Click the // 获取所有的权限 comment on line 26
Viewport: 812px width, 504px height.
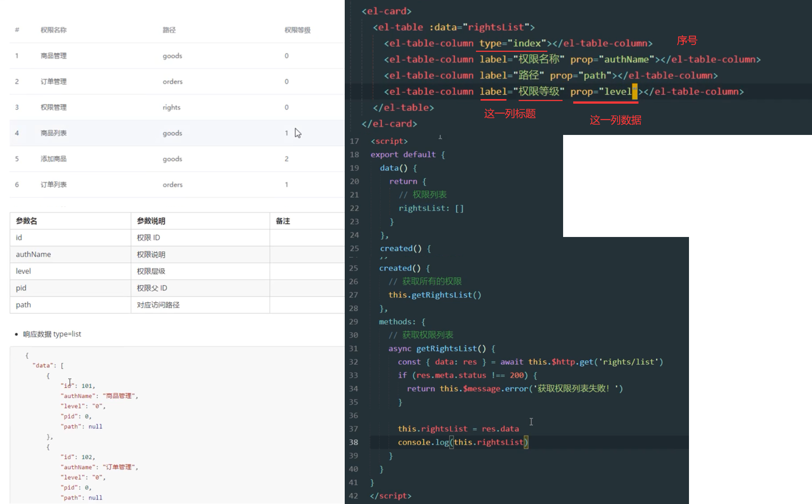click(x=425, y=281)
